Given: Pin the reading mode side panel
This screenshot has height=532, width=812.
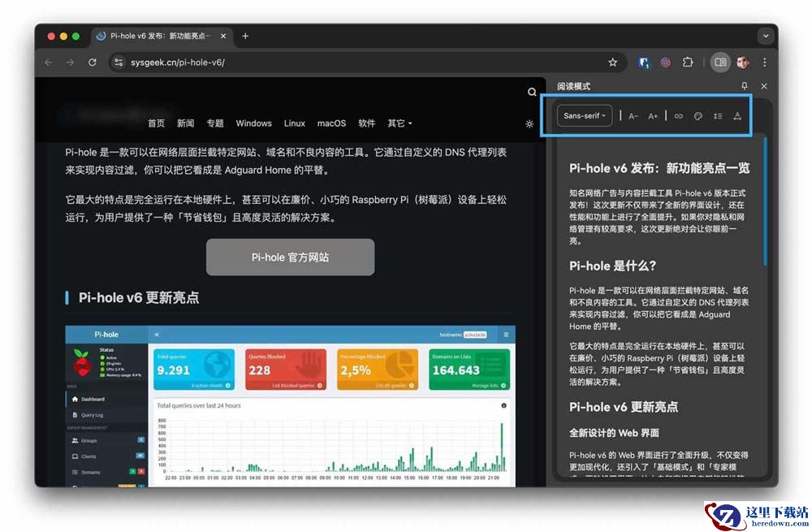Looking at the screenshot, I should (744, 86).
